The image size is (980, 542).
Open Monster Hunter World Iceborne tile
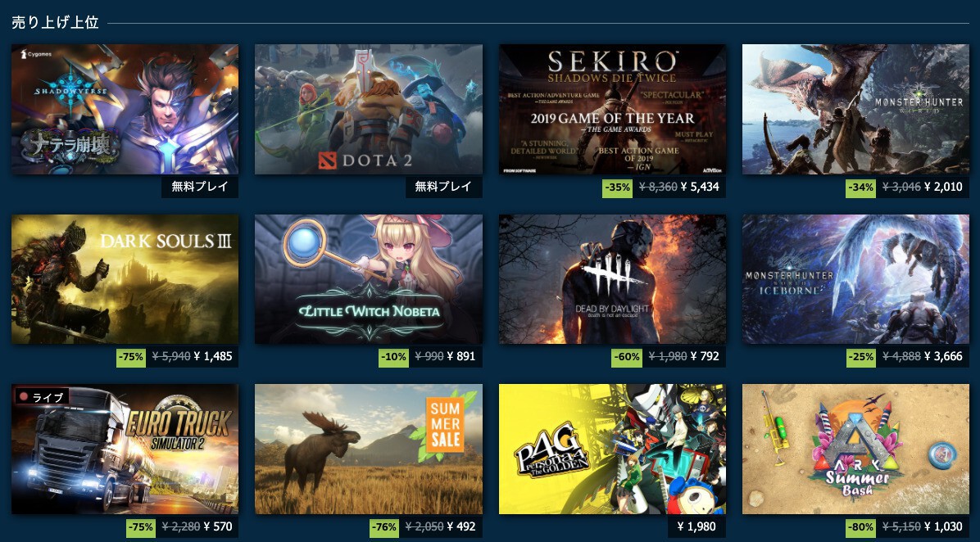[855, 279]
